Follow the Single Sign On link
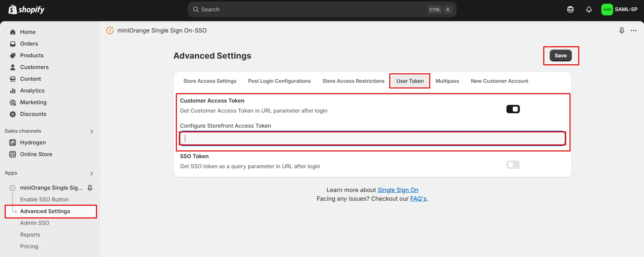This screenshot has width=644, height=257. (398, 190)
